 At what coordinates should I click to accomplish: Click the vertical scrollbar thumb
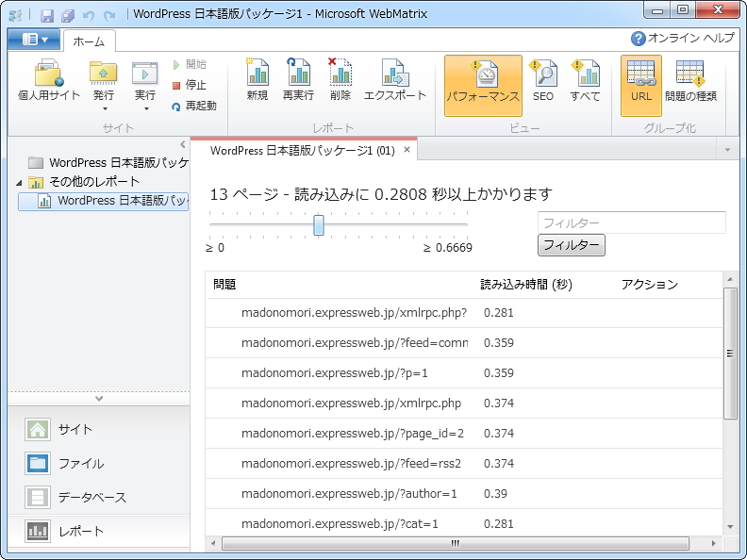pos(730,354)
